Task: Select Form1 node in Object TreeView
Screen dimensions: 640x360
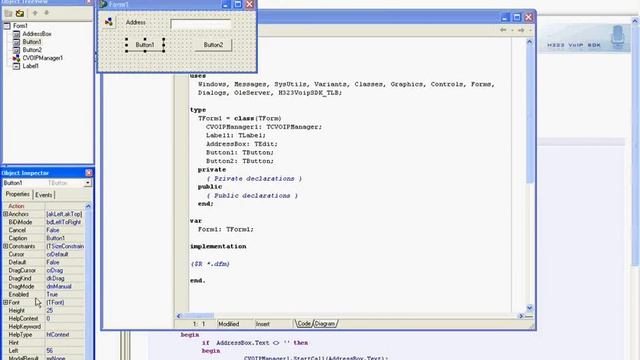Action: pos(20,26)
